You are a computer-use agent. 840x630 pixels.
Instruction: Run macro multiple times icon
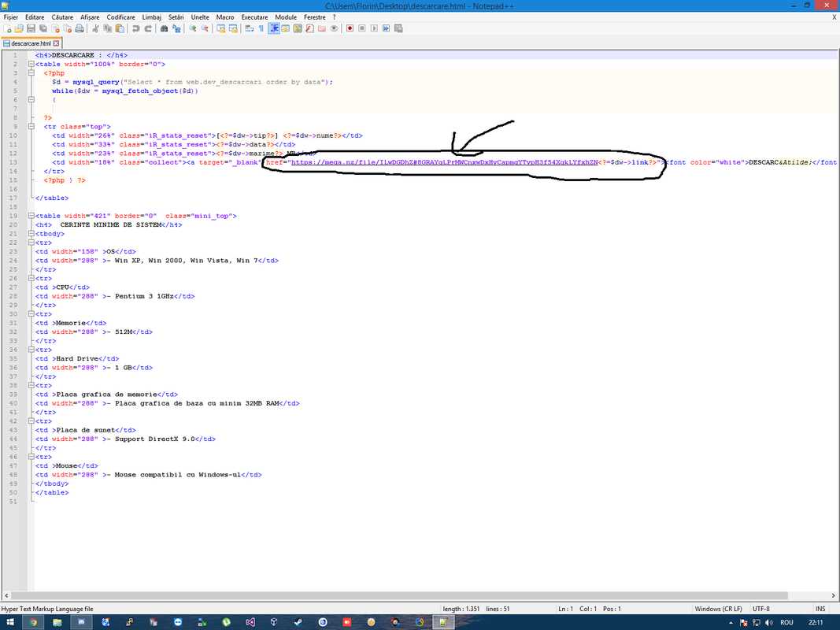[387, 28]
